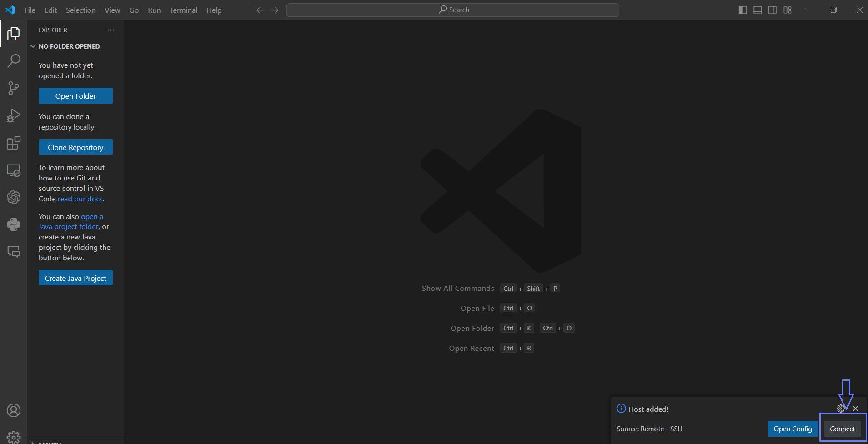Open the Source Control view
Viewport: 868px width, 444px height.
coord(14,88)
